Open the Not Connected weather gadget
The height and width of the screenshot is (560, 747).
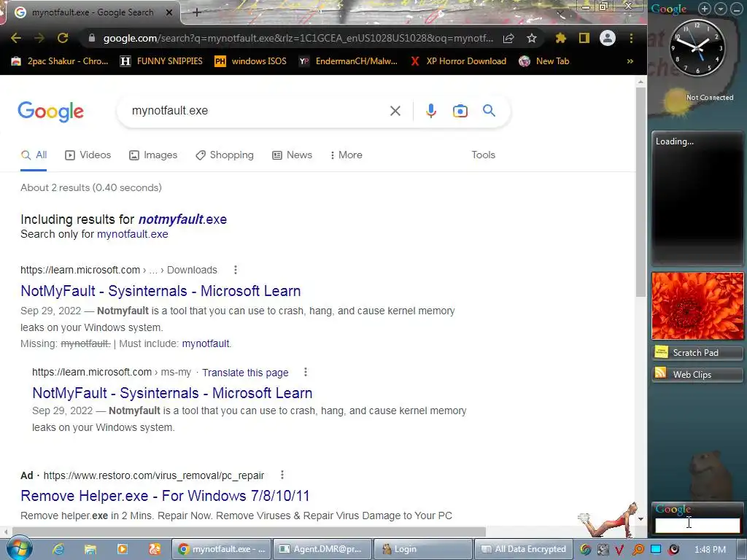tap(697, 100)
